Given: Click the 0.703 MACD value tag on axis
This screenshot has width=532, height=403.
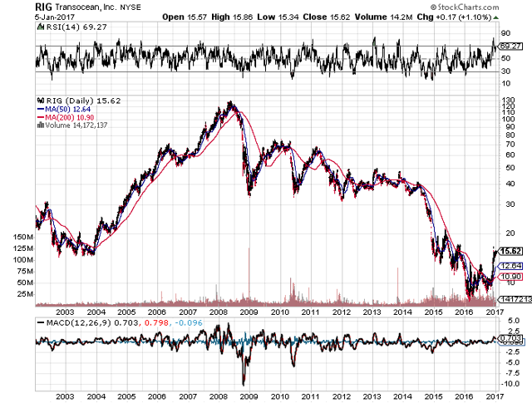Looking at the screenshot, I should point(510,338).
